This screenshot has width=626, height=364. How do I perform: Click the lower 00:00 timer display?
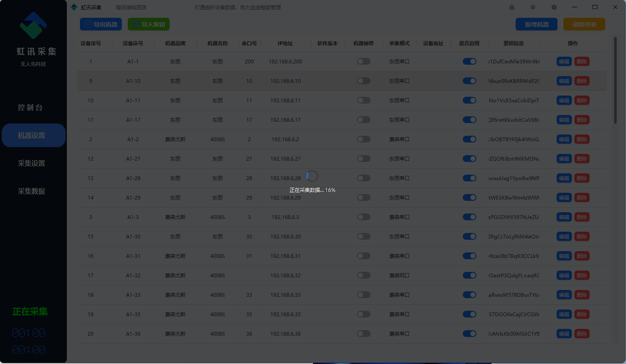click(x=29, y=350)
